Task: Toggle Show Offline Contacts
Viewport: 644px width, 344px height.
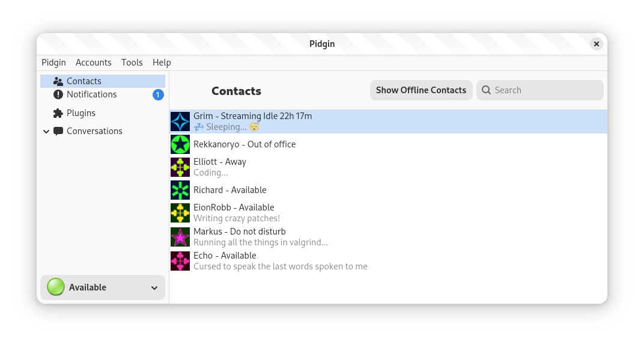Action: pyautogui.click(x=421, y=90)
